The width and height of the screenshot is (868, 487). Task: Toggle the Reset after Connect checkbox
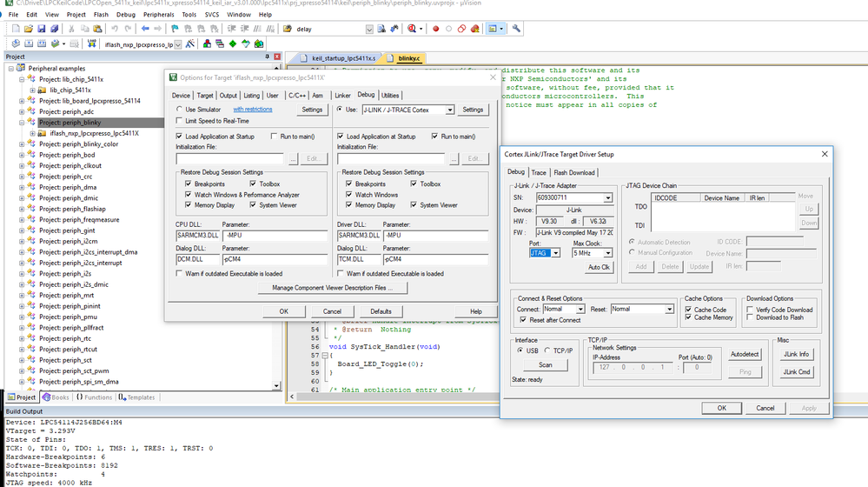click(522, 320)
